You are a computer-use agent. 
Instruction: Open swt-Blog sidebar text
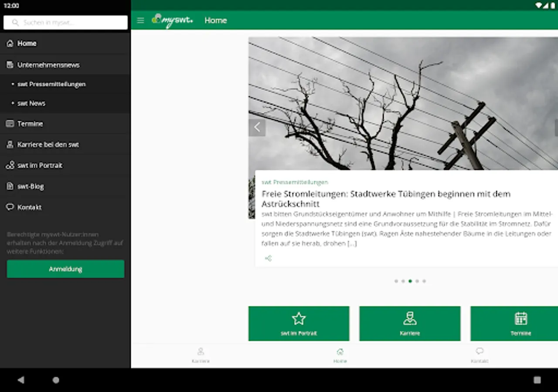click(x=31, y=186)
